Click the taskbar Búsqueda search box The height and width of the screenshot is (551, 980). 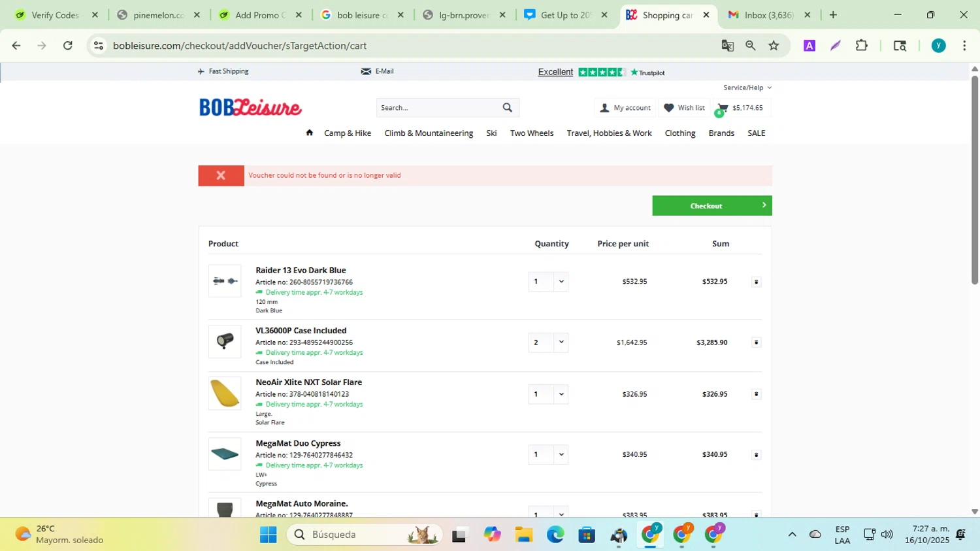pos(365,535)
